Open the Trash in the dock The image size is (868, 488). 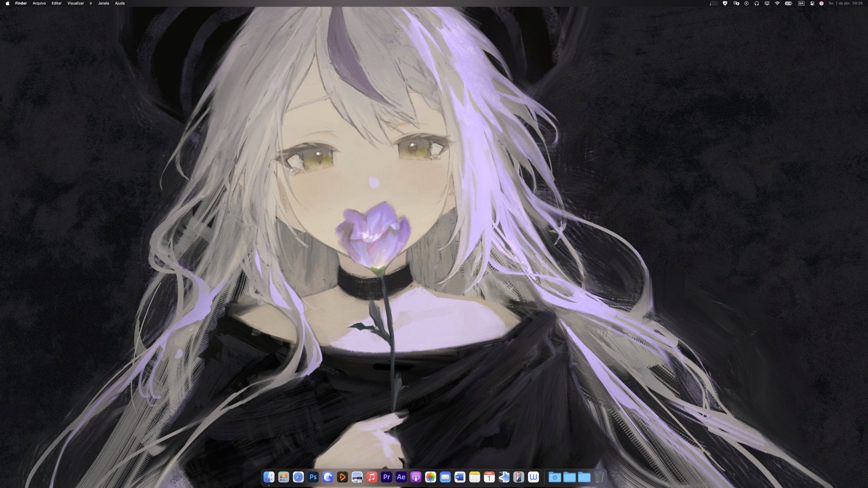point(599,477)
